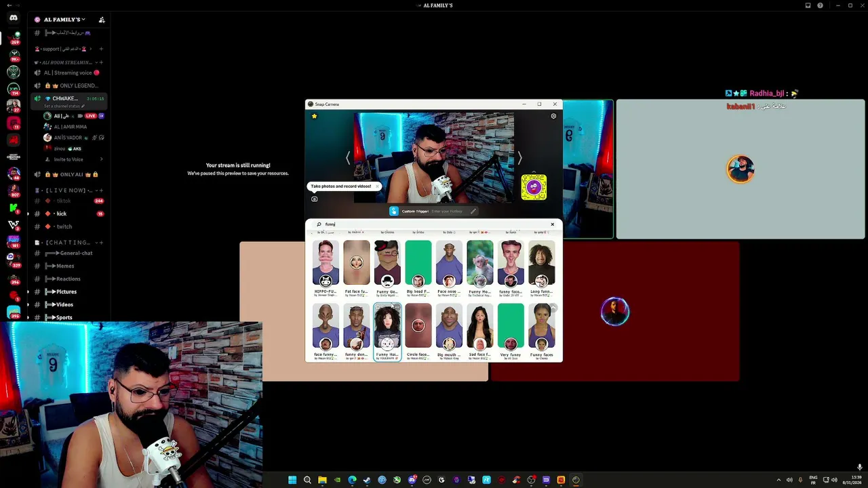868x488 pixels.
Task: Open the Memes channel
Action: pos(69,266)
